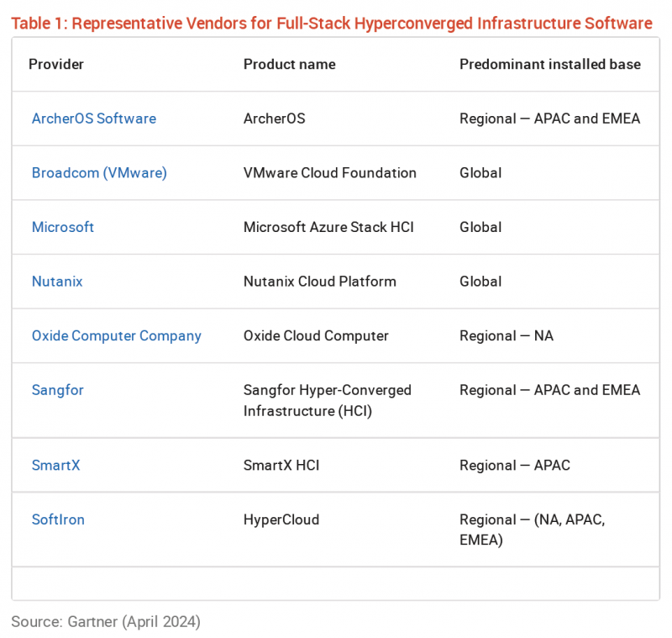Click the Provider column header
Image resolution: width=672 pixels, height=638 pixels.
coord(56,65)
